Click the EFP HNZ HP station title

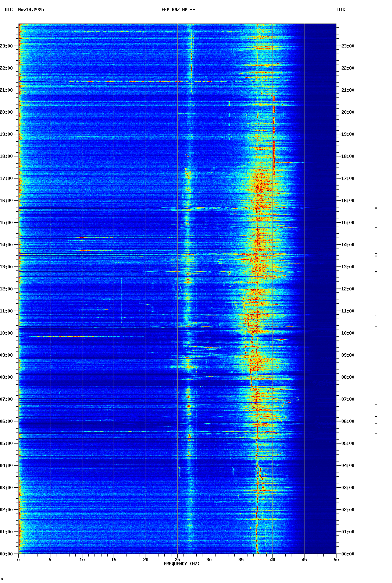[178, 10]
